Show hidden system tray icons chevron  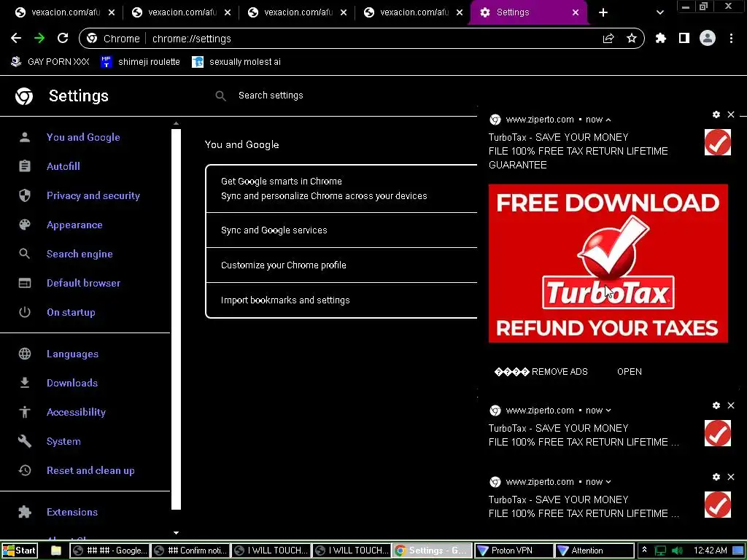click(x=644, y=550)
